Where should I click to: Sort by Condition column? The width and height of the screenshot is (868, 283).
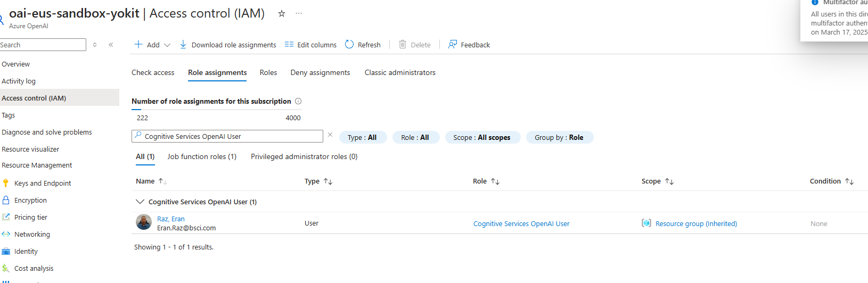[x=832, y=181]
